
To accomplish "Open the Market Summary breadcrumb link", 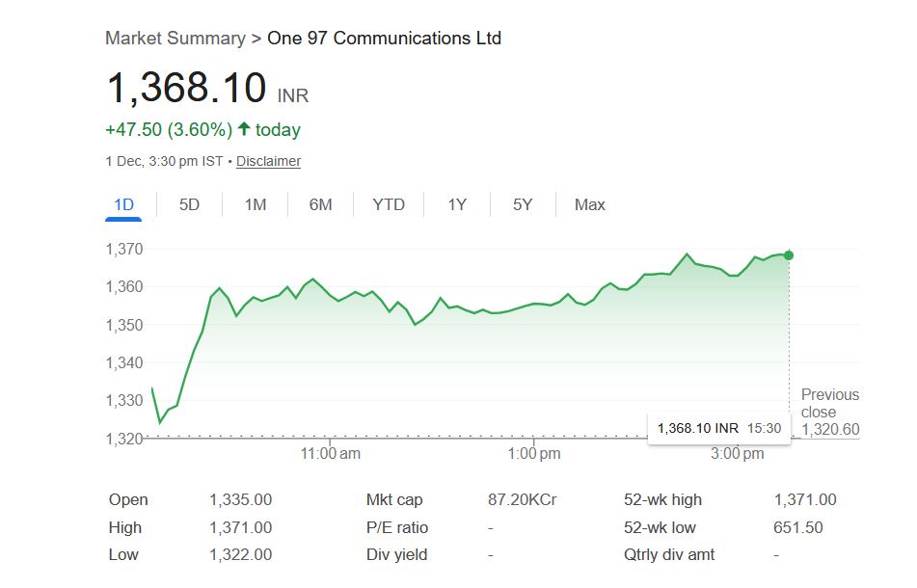I will tap(175, 39).
